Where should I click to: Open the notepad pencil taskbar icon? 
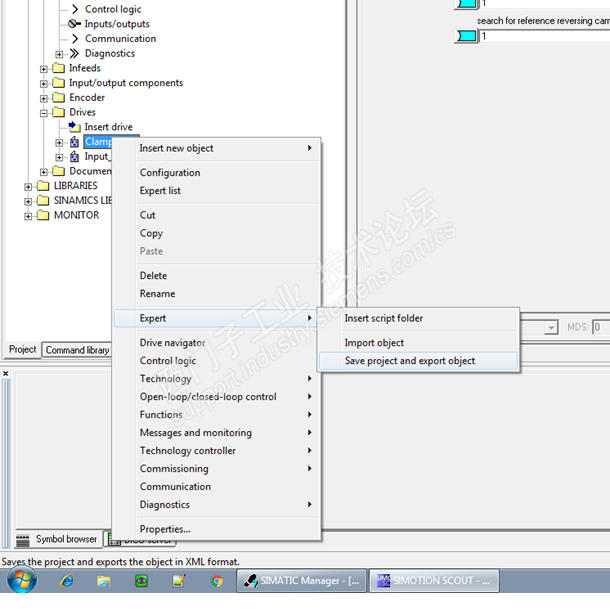pyautogui.click(x=179, y=581)
